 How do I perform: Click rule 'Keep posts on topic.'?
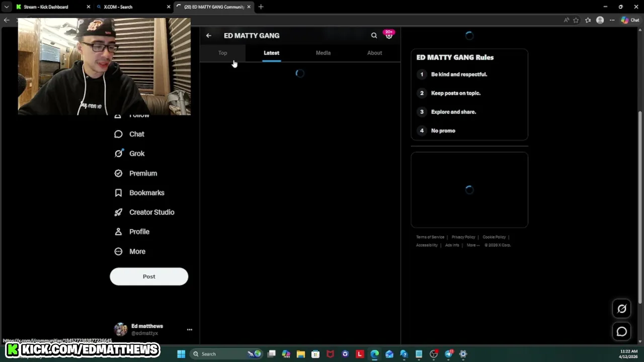[456, 93]
